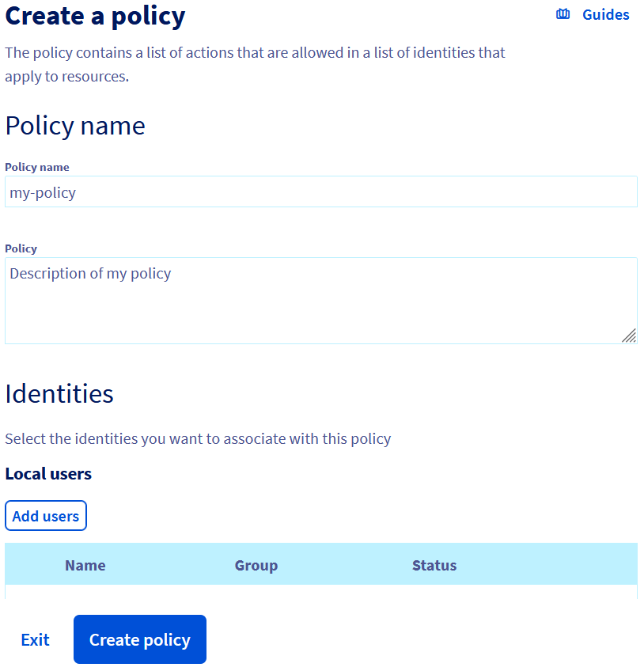Click the my-policy placeholder text
Screen dimensions: 644x671
[42, 191]
